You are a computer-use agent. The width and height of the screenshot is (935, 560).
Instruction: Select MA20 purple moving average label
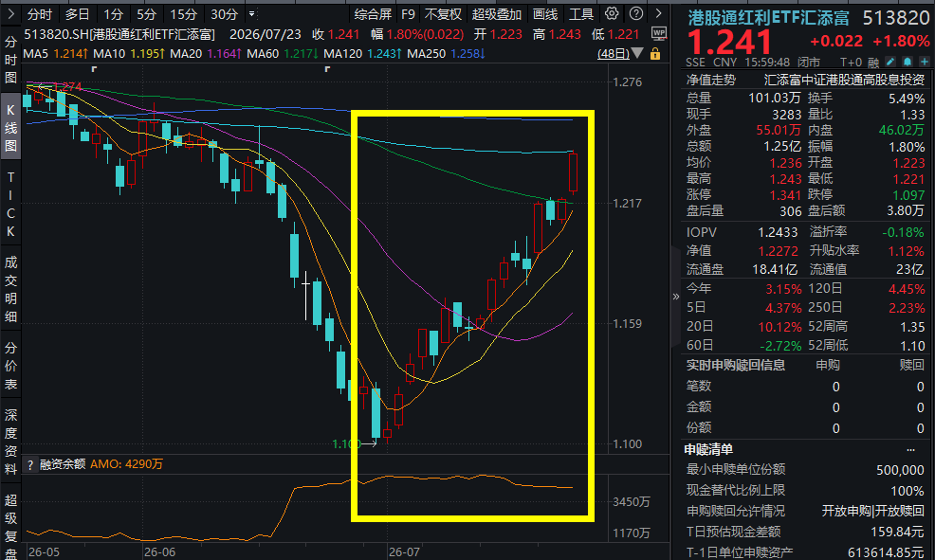click(x=205, y=54)
